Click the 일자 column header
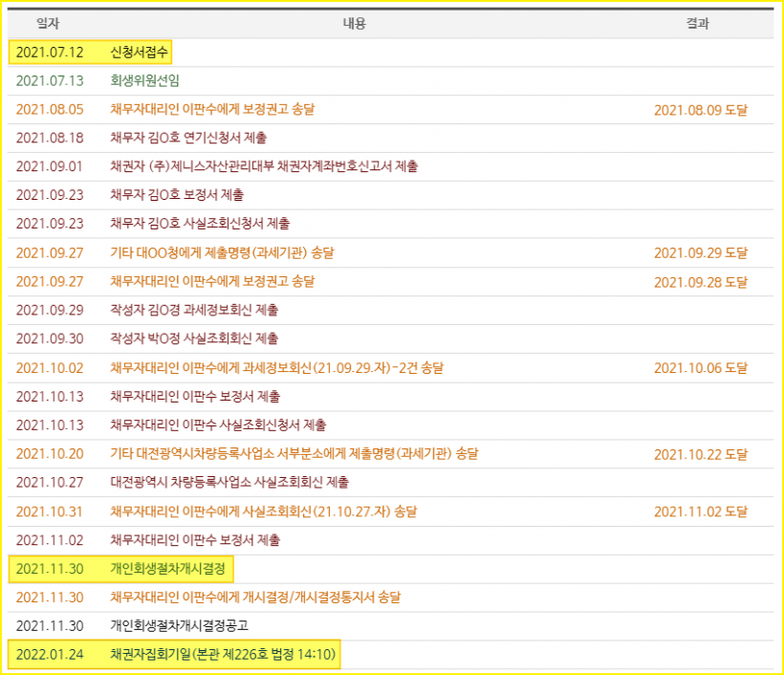Screen dimensions: 784x675 [48, 24]
